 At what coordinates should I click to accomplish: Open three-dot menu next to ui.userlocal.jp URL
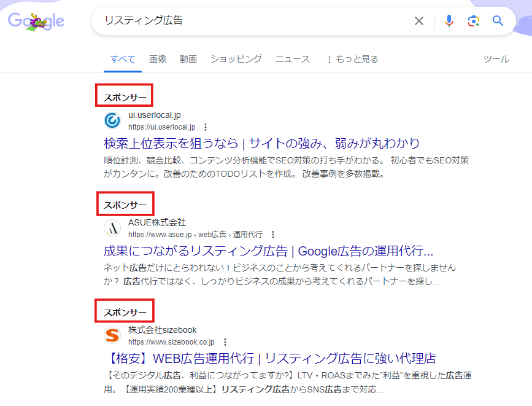(206, 127)
